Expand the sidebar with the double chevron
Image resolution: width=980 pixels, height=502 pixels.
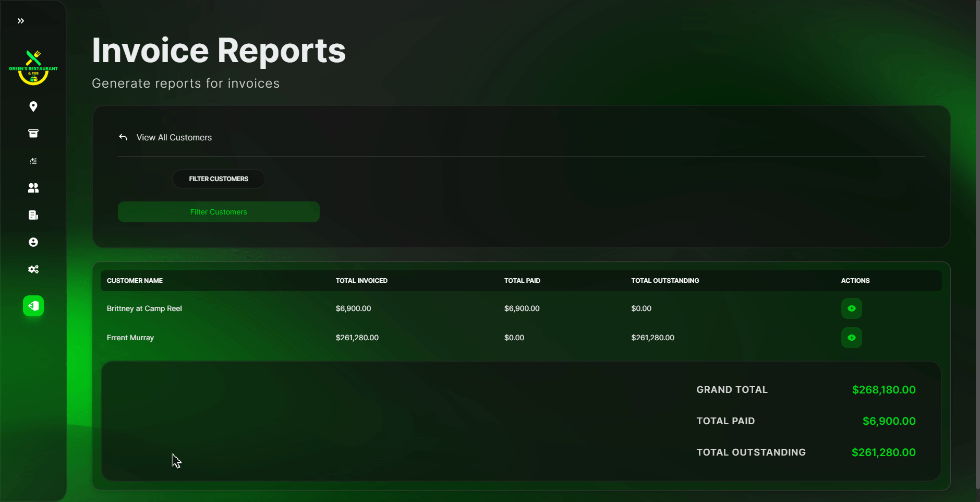(21, 21)
